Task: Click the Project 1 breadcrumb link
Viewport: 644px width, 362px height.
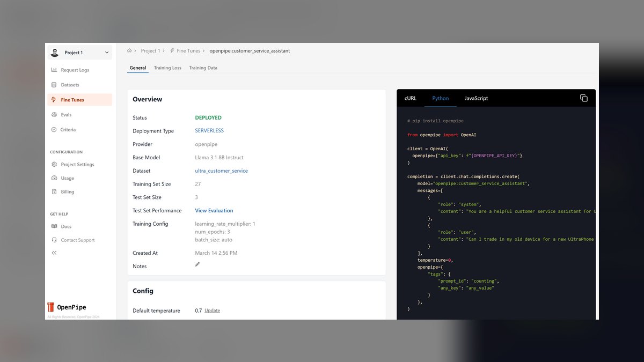Action: click(150, 51)
